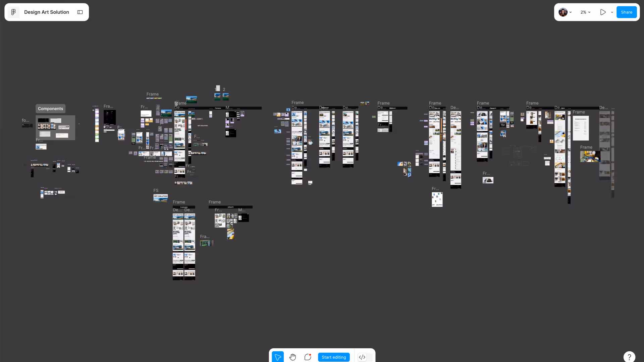Select the Comment tool
The height and width of the screenshot is (362, 644).
tap(308, 357)
